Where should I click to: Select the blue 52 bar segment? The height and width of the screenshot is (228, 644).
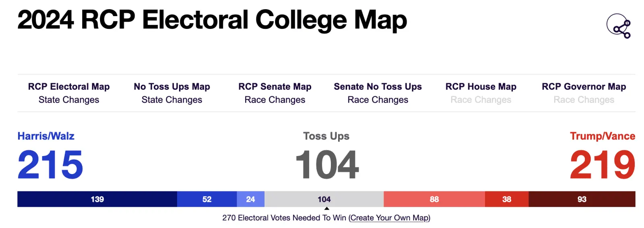click(207, 199)
